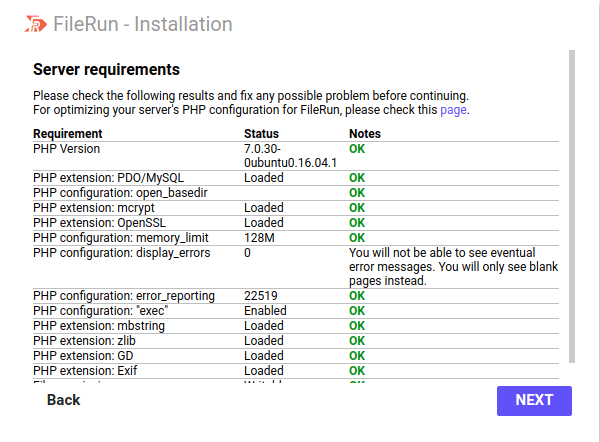Click 'PHP configuration: memory_limit' row
Viewport: 600px width, 442px height.
click(296, 238)
